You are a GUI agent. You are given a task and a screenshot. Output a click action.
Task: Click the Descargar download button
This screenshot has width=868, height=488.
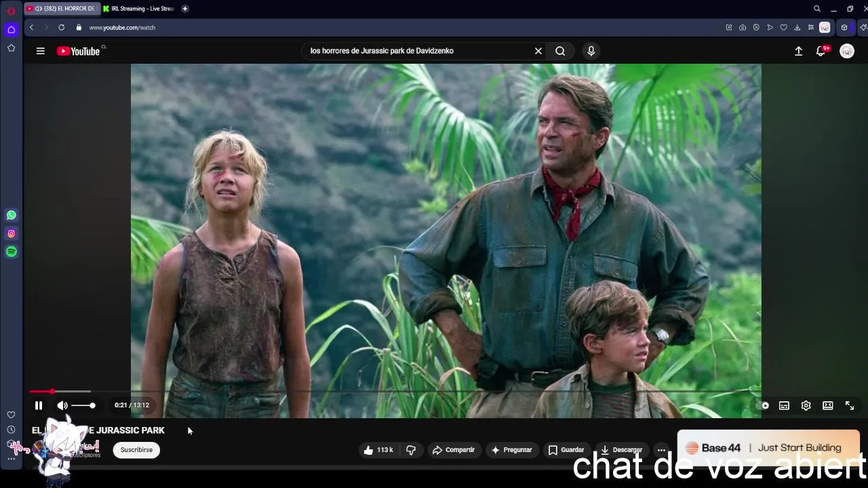pos(620,450)
